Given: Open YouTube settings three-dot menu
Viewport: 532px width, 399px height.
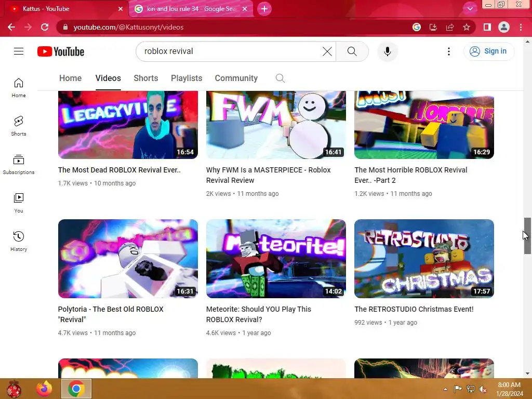Looking at the screenshot, I should [x=449, y=51].
